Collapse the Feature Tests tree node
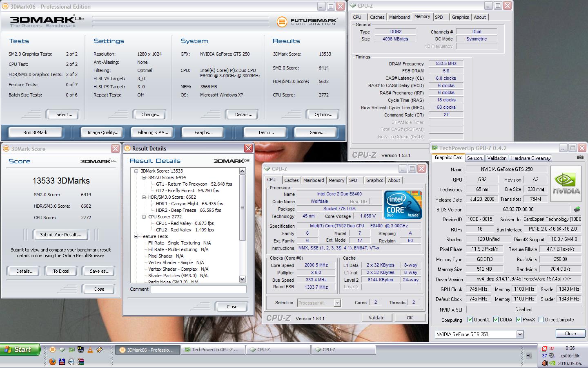 136,236
